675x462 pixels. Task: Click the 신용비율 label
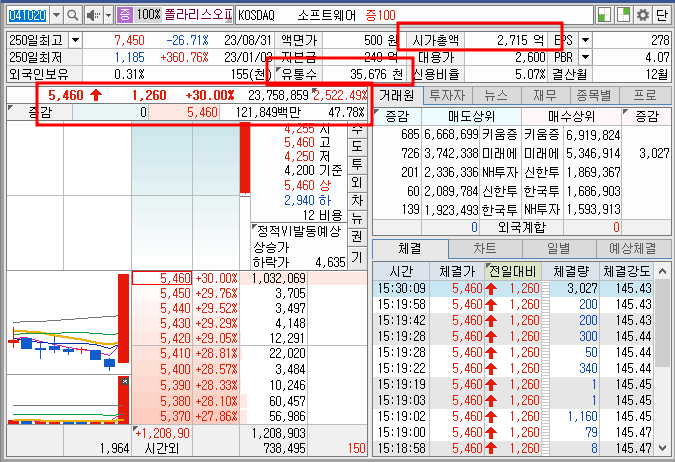(436, 74)
